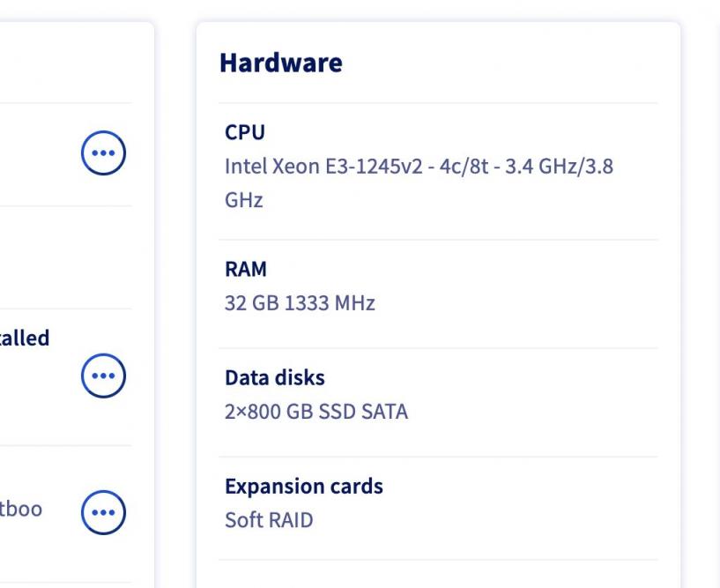The width and height of the screenshot is (720, 588).
Task: Click the truncated "tboo" text
Action: 21,510
